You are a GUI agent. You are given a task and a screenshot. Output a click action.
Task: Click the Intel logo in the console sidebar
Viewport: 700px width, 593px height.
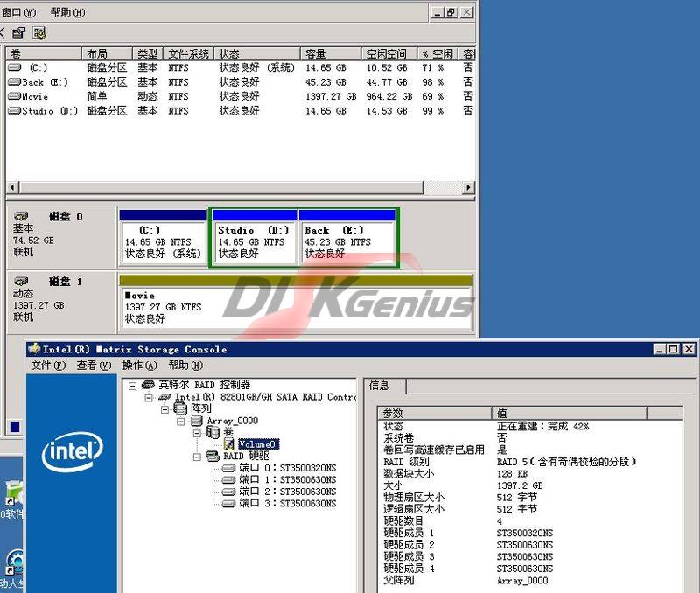click(73, 451)
